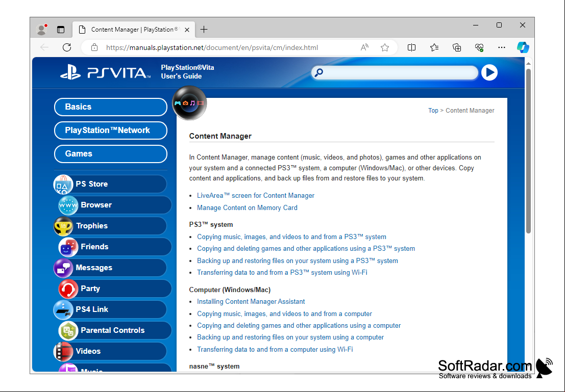Click the browser profile avatar icon
The height and width of the screenshot is (392, 565).
tap(42, 30)
